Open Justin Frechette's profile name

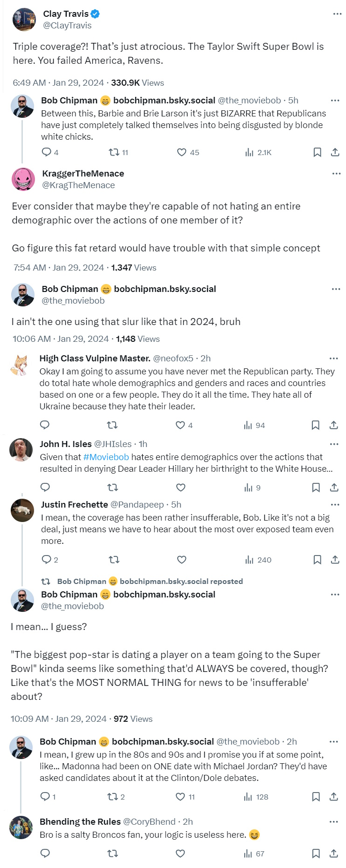coord(74,505)
